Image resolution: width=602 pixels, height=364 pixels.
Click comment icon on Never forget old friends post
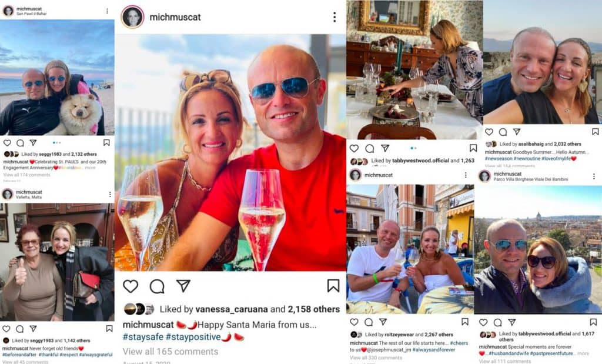[20, 329]
